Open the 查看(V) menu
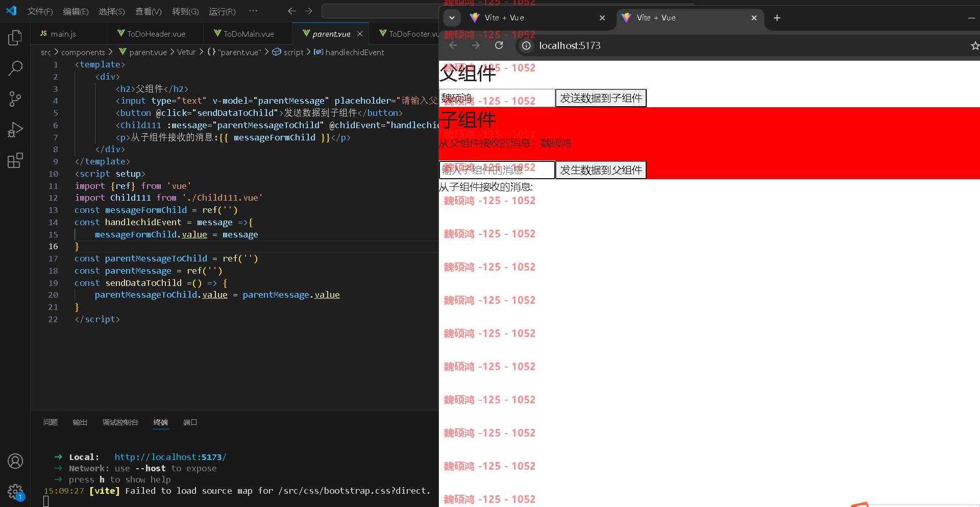 (x=148, y=11)
